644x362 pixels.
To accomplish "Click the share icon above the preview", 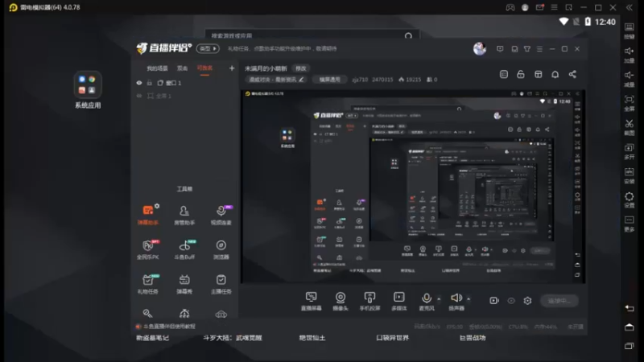I will [572, 74].
